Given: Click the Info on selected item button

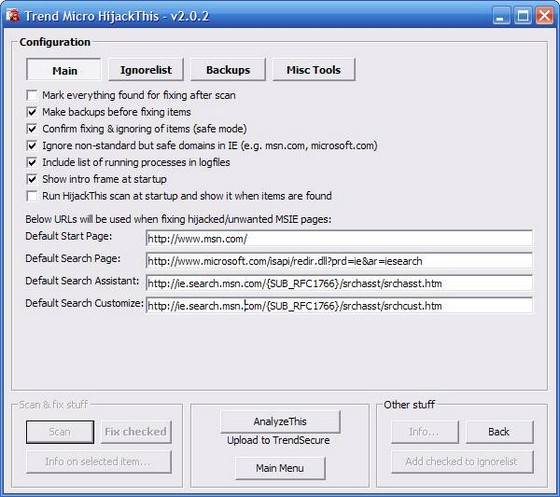Looking at the screenshot, I should (x=98, y=462).
